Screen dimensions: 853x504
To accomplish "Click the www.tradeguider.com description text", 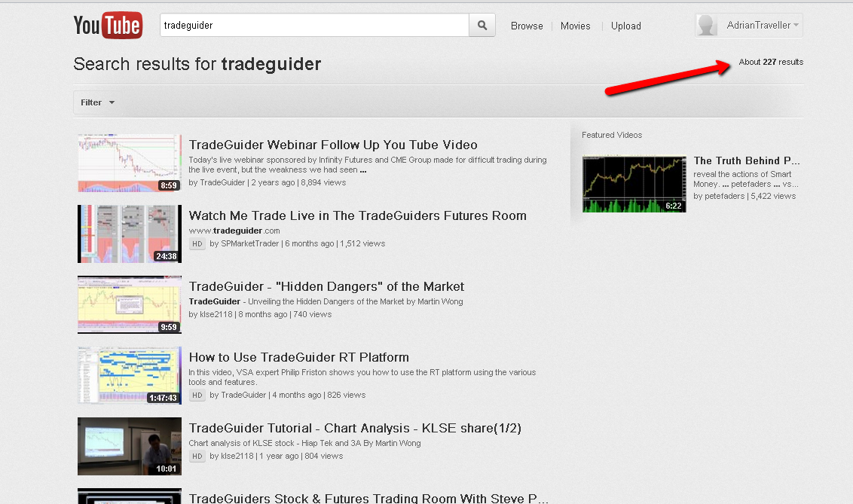I will [x=234, y=231].
